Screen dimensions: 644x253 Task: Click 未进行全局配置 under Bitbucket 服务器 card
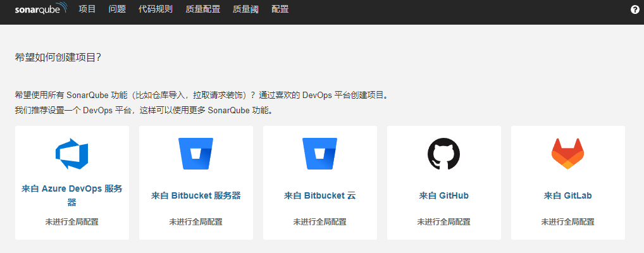pos(196,222)
